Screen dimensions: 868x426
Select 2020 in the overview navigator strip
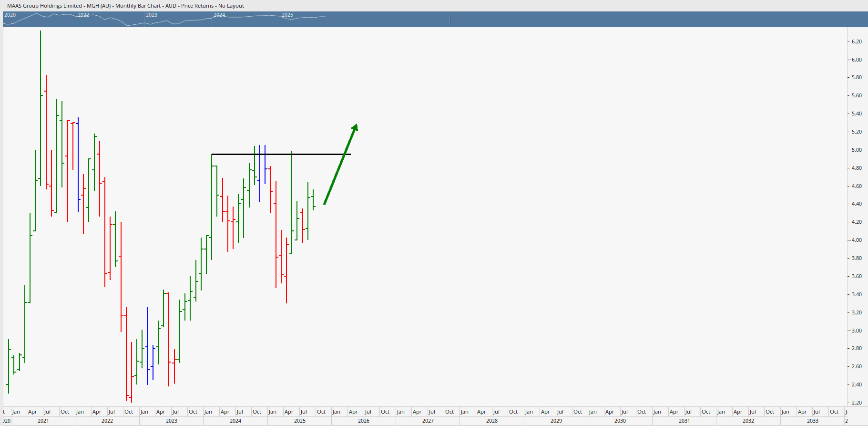click(10, 15)
